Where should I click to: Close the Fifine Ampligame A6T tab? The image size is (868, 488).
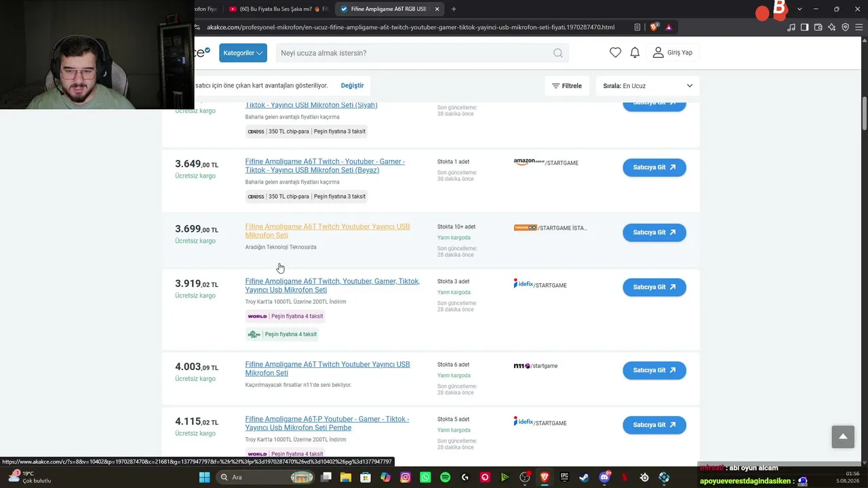(437, 9)
